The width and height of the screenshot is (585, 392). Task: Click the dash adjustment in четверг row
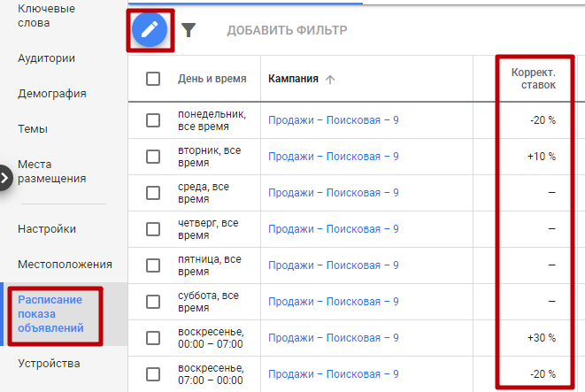coord(551,228)
